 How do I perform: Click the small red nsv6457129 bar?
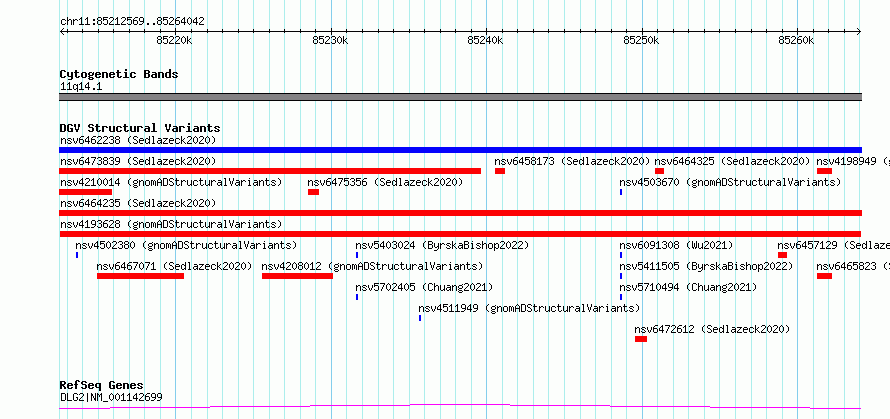(x=783, y=255)
